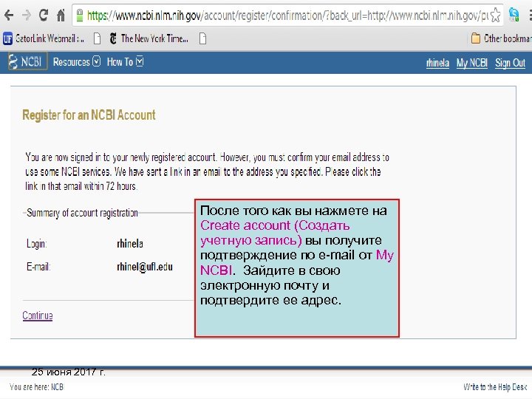Click the E-mail: field label

pyautogui.click(x=38, y=267)
